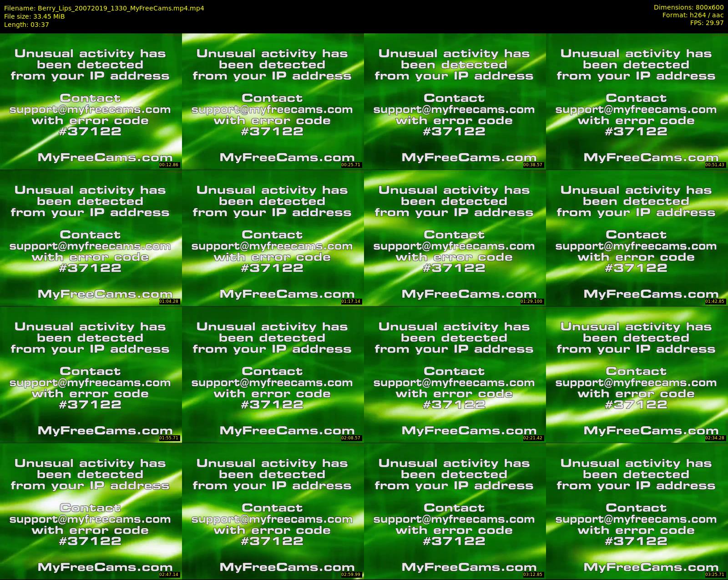Open the thumbnail stamped 02:47.14

click(91, 511)
